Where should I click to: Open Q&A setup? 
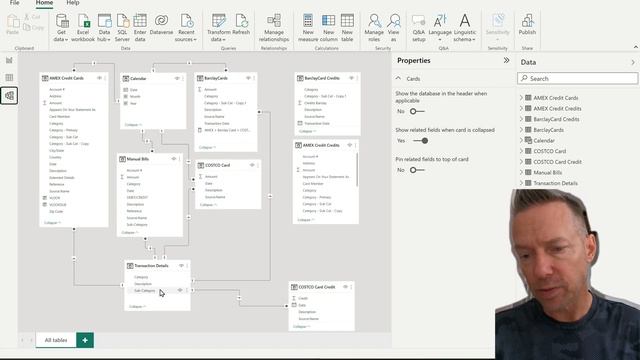tap(419, 27)
